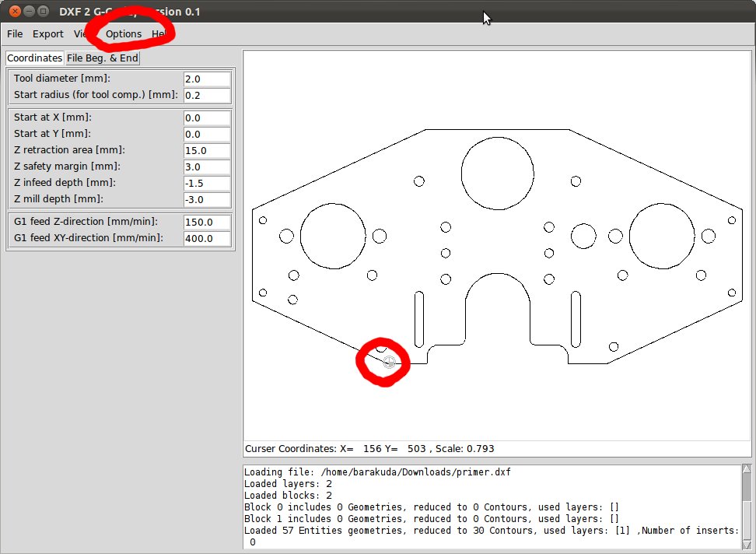756x554 pixels.
Task: Click the scroll up arrow in log panel
Action: coord(747,468)
